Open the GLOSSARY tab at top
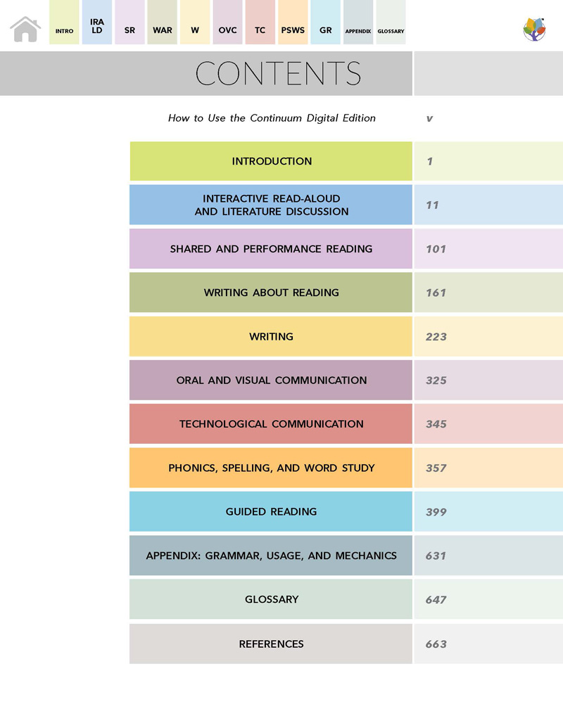This screenshot has height=728, width=563. (x=391, y=23)
